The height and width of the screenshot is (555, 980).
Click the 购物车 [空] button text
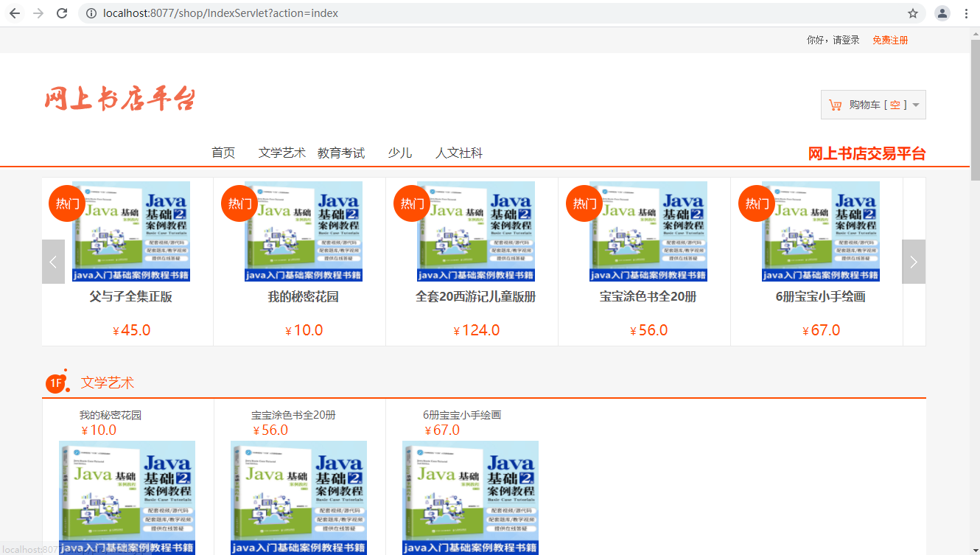tap(878, 105)
